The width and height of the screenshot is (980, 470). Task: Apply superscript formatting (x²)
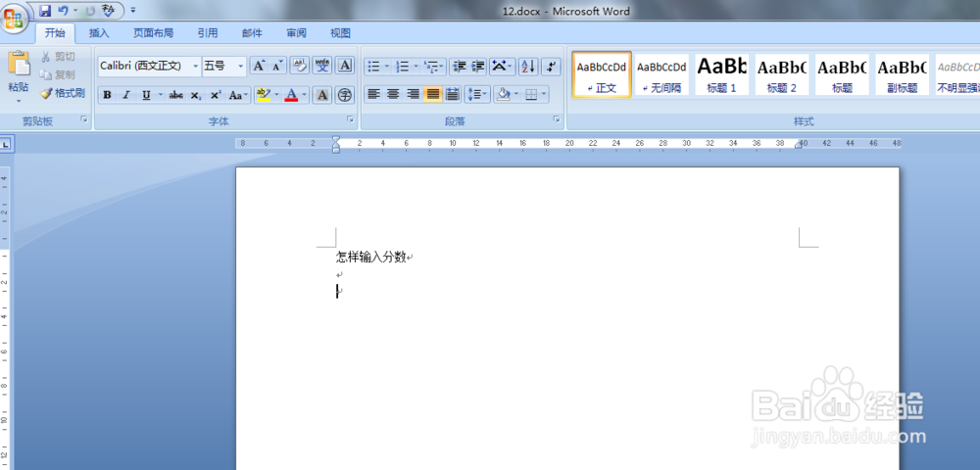216,95
